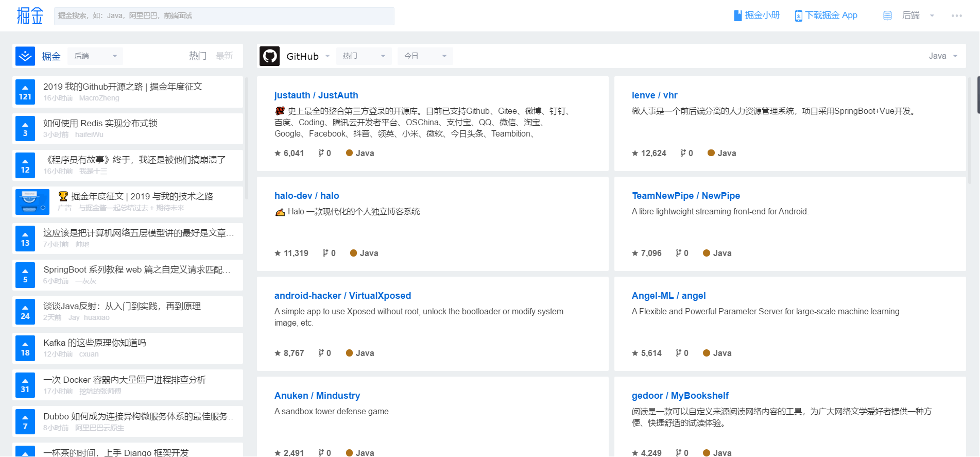Click the 掘金搜索 search input field
This screenshot has height=457, width=980.
coord(224,16)
